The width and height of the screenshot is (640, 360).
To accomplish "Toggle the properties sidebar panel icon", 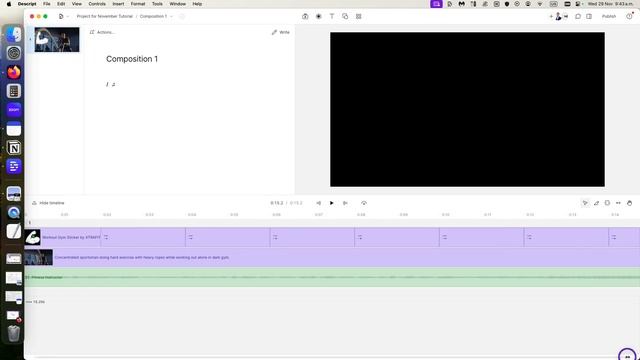I will 589,16.
